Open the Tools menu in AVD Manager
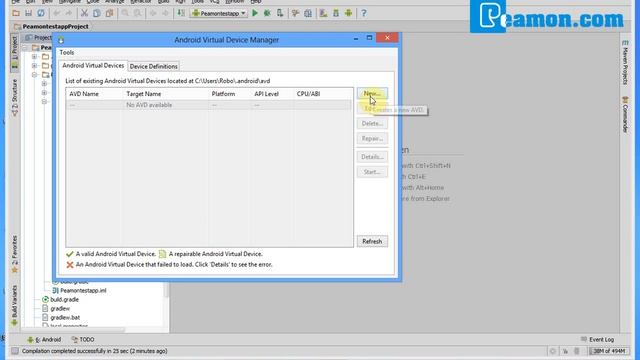The image size is (640, 360). tap(67, 53)
